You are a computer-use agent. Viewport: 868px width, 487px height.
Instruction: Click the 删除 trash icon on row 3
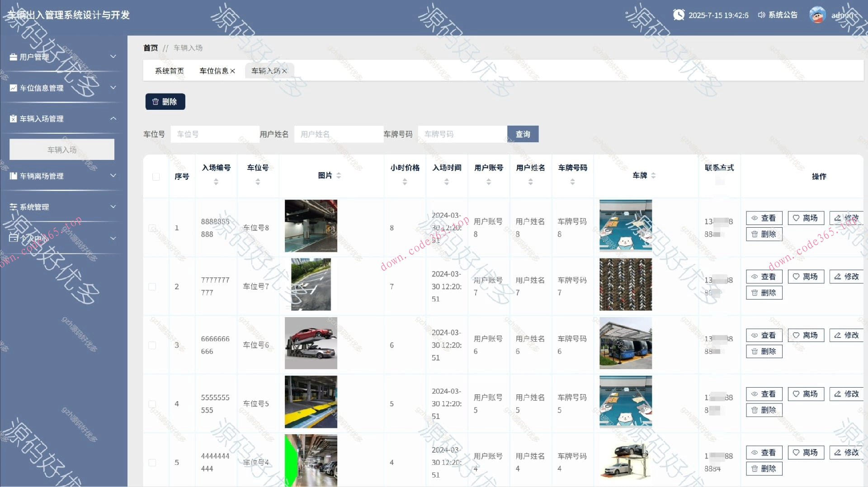(754, 351)
